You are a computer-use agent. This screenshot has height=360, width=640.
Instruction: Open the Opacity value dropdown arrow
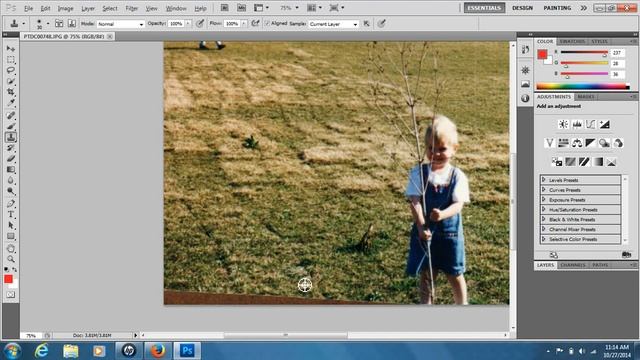tap(188, 24)
